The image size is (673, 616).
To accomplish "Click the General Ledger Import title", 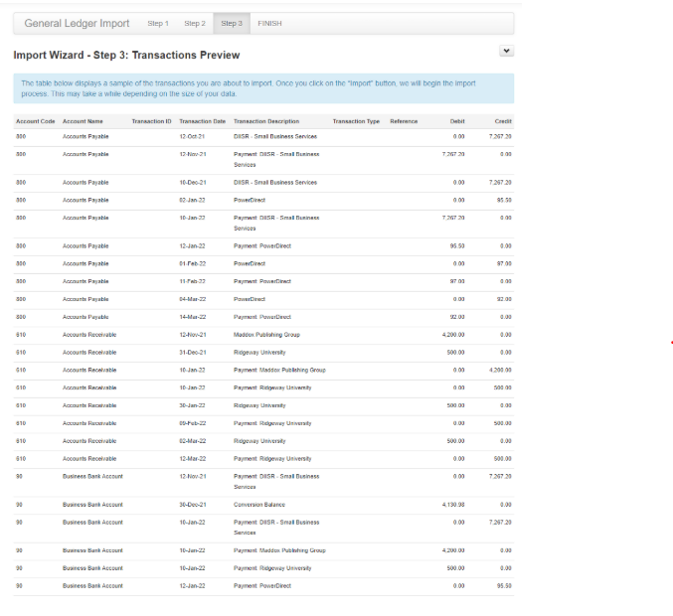I will pos(77,23).
